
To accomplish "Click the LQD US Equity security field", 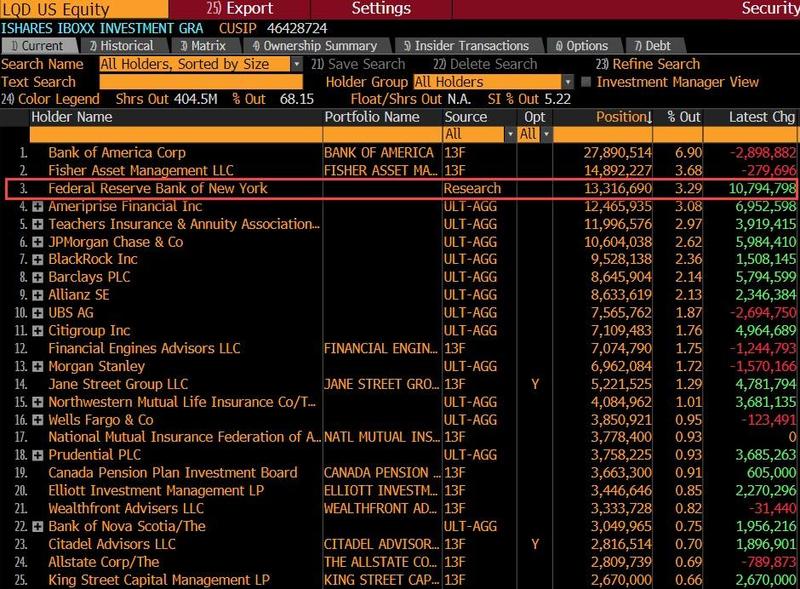I will (84, 9).
